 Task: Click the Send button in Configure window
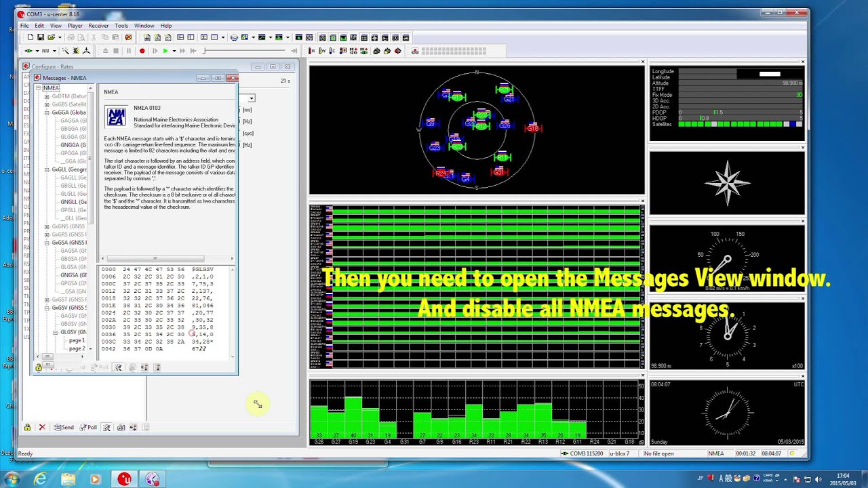(x=64, y=428)
